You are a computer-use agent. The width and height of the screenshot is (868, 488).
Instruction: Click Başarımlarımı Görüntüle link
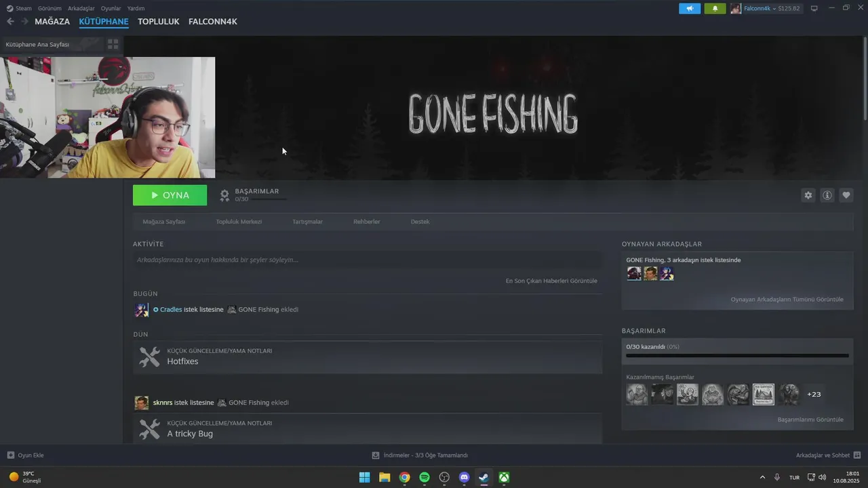(810, 420)
